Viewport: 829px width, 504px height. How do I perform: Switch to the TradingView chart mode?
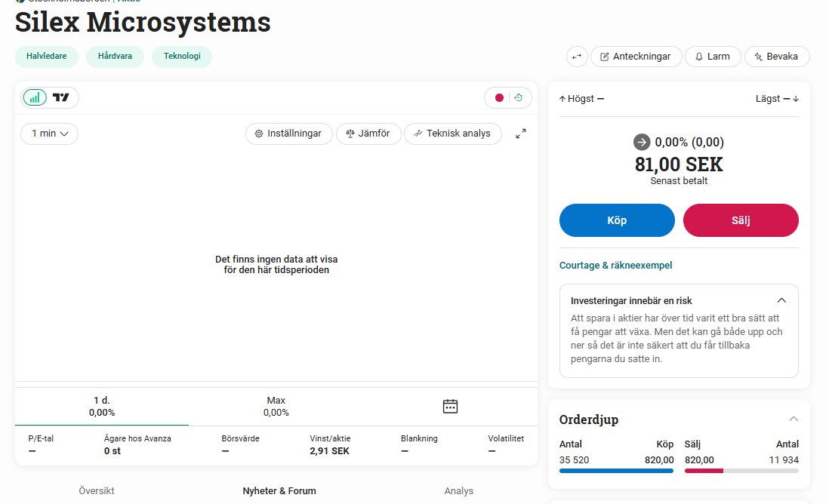coord(61,98)
